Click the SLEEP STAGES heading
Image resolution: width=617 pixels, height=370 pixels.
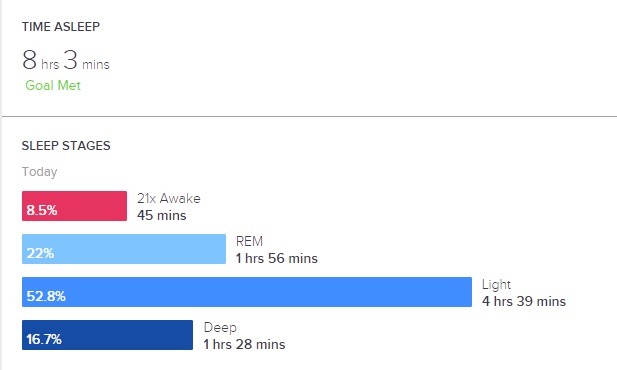click(66, 146)
